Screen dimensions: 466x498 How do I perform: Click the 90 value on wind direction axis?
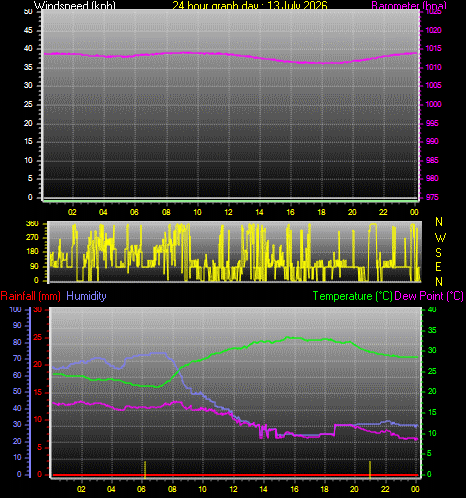(x=34, y=266)
